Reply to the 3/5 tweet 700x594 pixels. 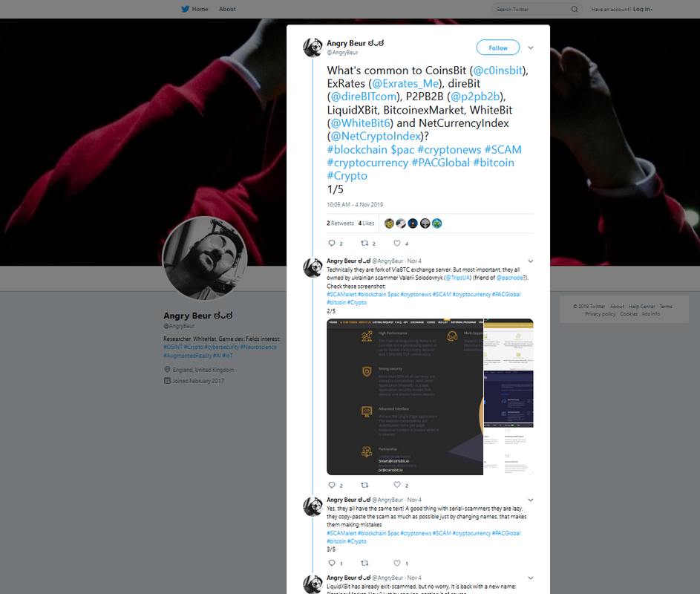click(x=332, y=563)
